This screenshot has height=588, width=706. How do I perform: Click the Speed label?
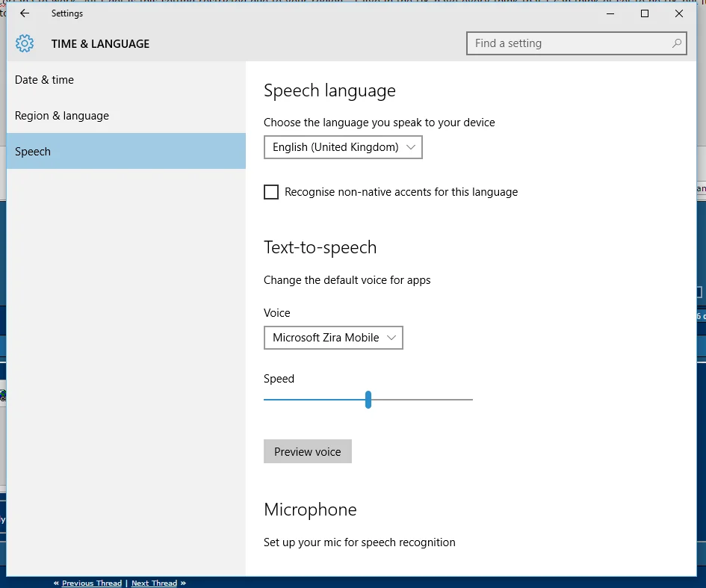point(279,379)
